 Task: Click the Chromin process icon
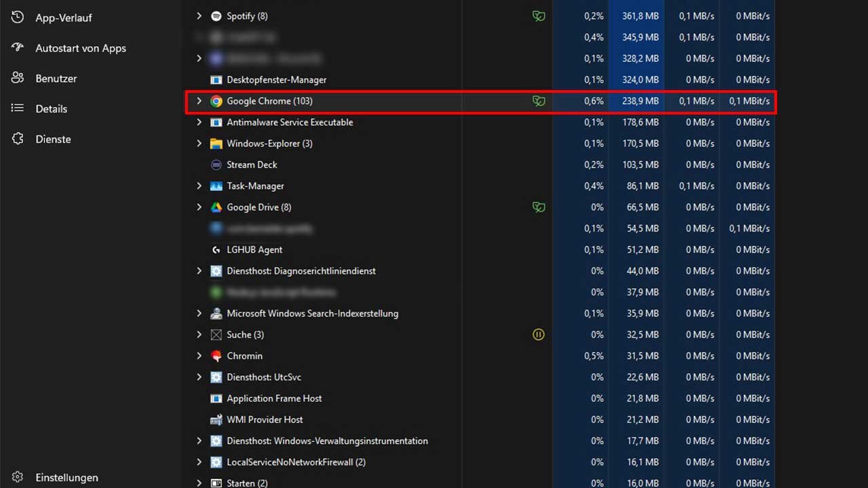click(x=216, y=356)
